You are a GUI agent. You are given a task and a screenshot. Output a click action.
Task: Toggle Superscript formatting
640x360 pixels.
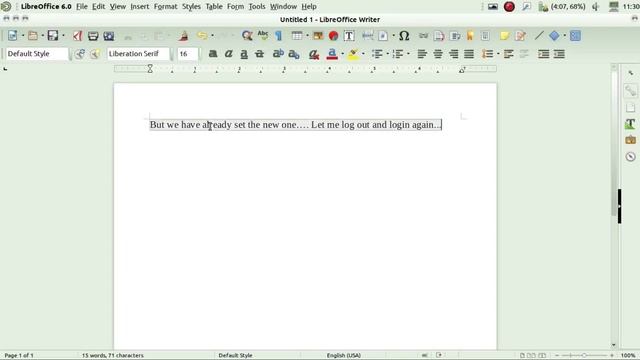click(x=278, y=53)
